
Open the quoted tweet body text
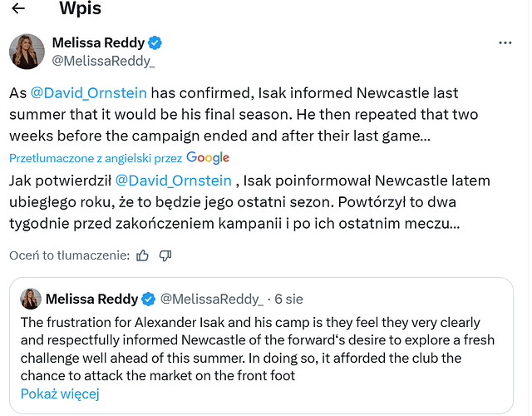249,349
